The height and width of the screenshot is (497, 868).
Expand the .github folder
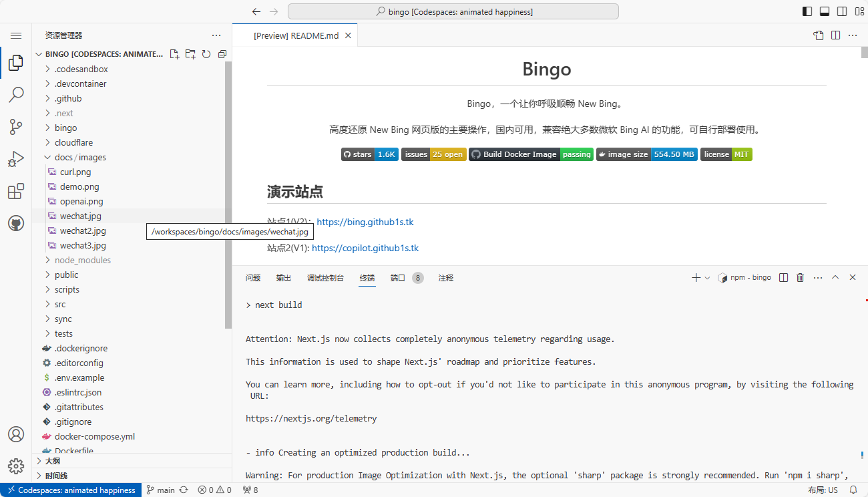click(x=132, y=98)
